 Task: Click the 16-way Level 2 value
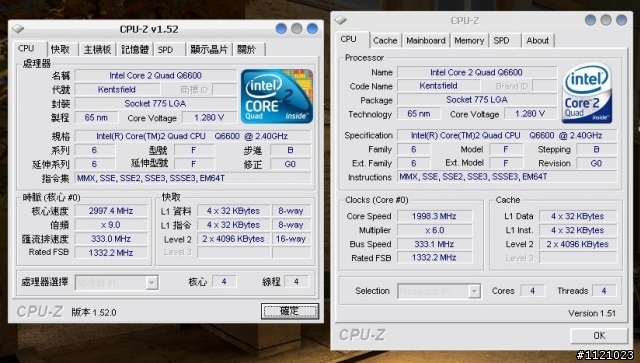[x=291, y=238]
